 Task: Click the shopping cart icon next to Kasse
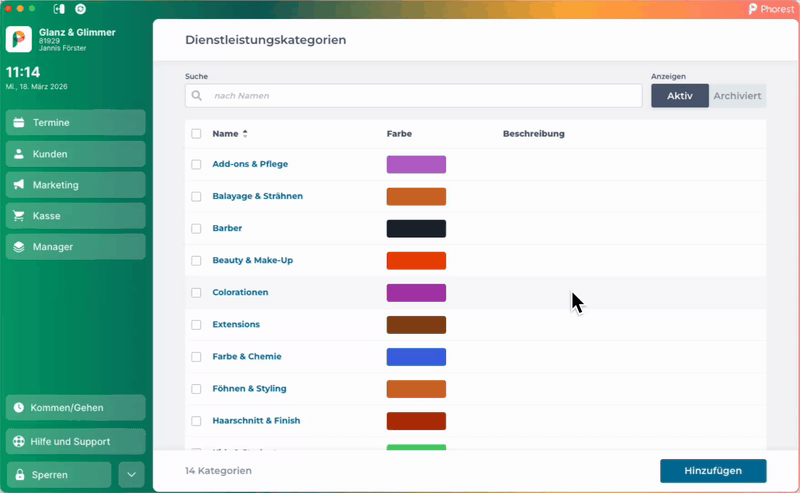click(x=19, y=216)
